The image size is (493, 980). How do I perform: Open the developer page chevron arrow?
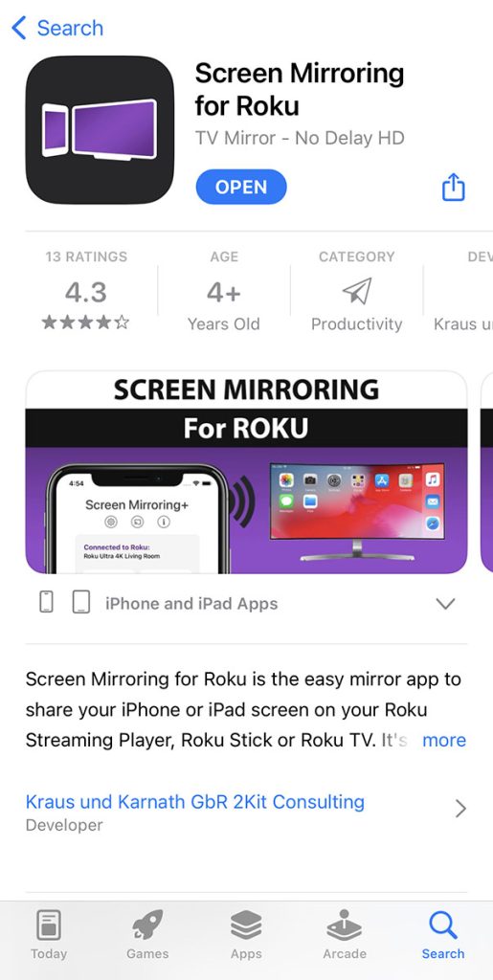(460, 809)
